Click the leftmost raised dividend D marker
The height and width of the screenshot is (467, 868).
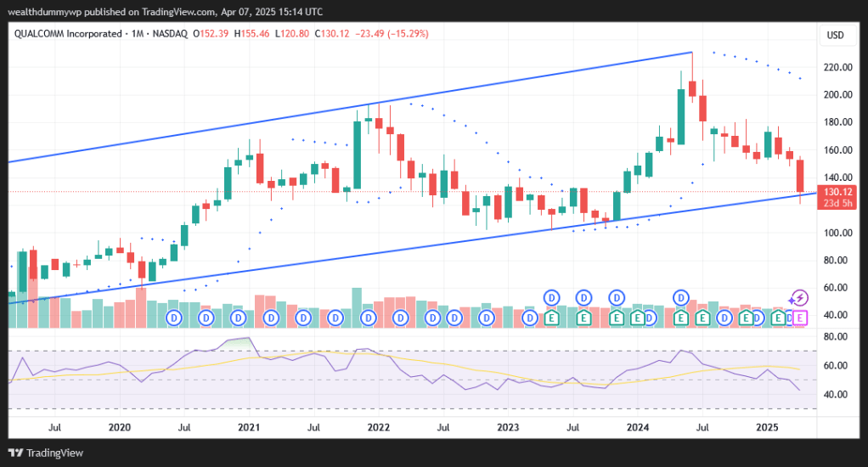[x=551, y=298]
